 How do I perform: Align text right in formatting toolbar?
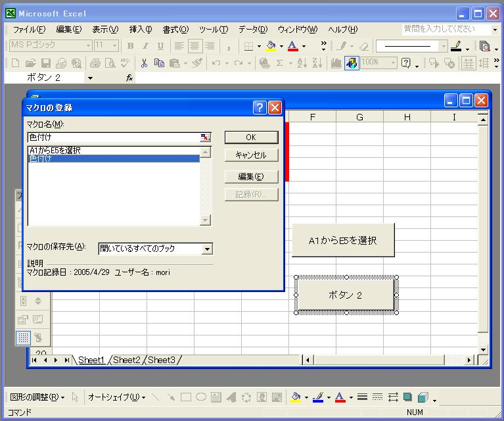click(210, 46)
